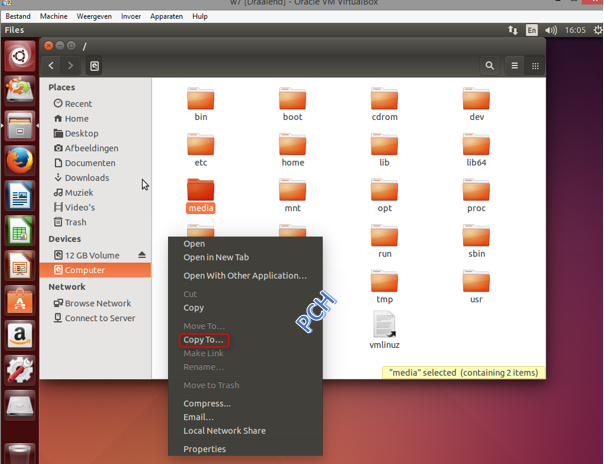Open the bin folder icon
604x464 pixels.
coord(200,99)
